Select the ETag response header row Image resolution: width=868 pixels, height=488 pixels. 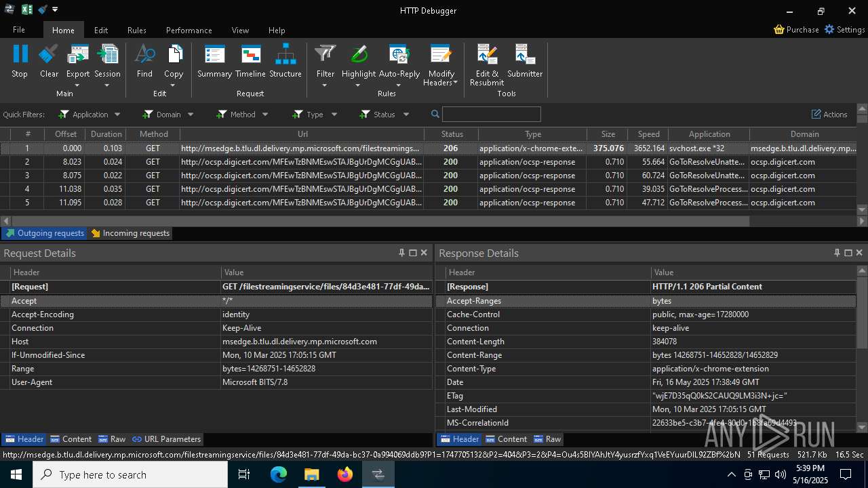(x=646, y=396)
